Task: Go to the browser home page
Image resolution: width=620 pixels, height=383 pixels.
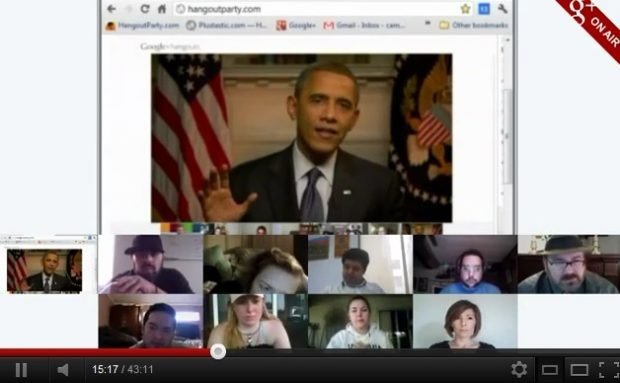Action: (162, 9)
